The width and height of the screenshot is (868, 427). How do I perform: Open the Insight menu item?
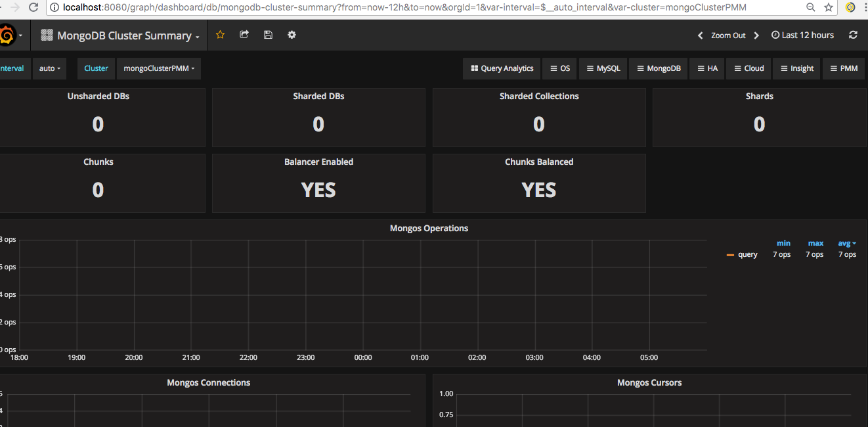[796, 68]
